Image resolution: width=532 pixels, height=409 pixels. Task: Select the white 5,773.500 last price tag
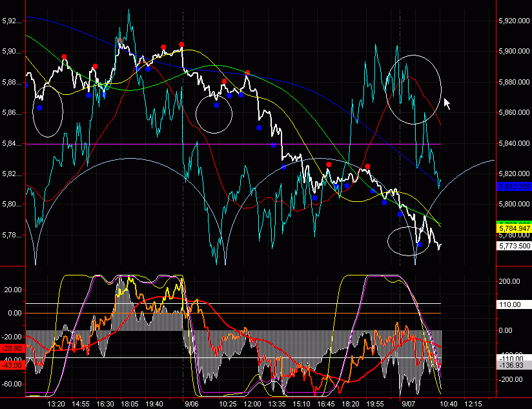point(514,246)
